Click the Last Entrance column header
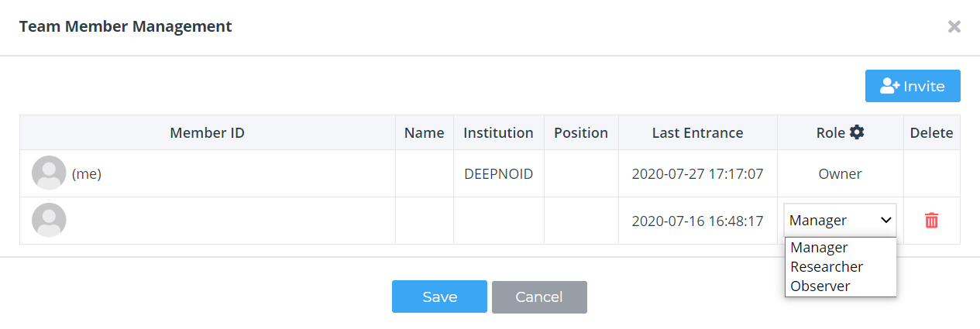 [697, 132]
